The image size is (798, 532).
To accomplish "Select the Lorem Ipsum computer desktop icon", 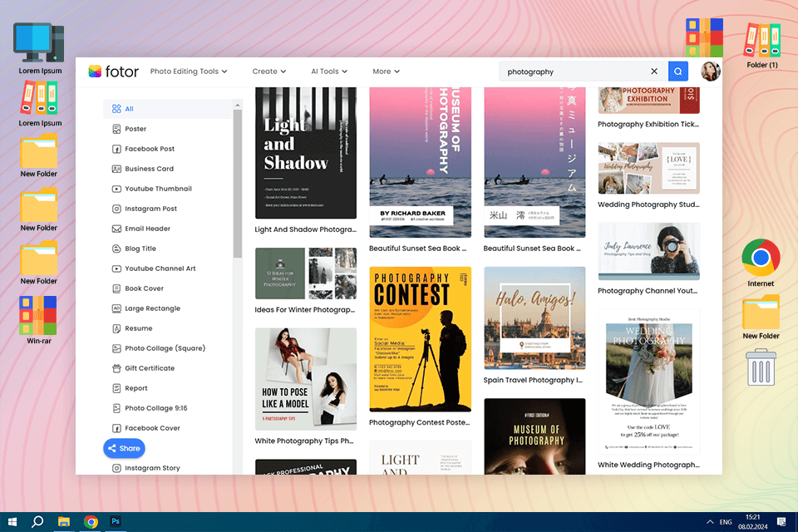I will point(39,48).
